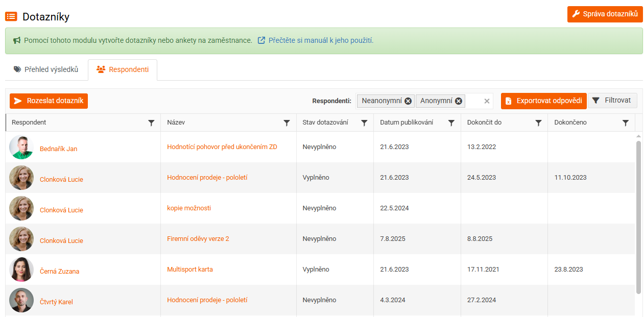Click the Dokončit do column filter icon
The height and width of the screenshot is (317, 644).
[x=538, y=123]
